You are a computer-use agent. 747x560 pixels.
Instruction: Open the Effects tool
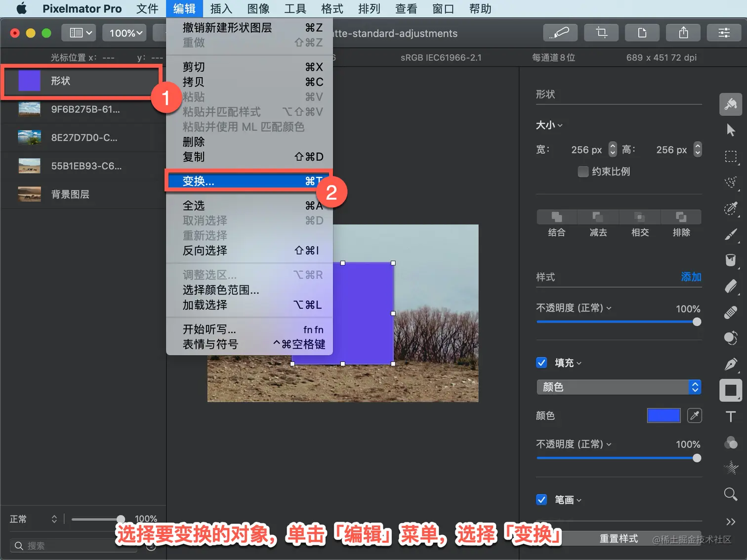pos(731,468)
